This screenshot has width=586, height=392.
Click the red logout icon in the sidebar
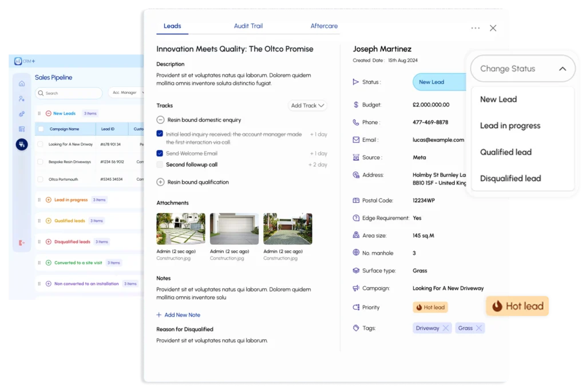22,243
